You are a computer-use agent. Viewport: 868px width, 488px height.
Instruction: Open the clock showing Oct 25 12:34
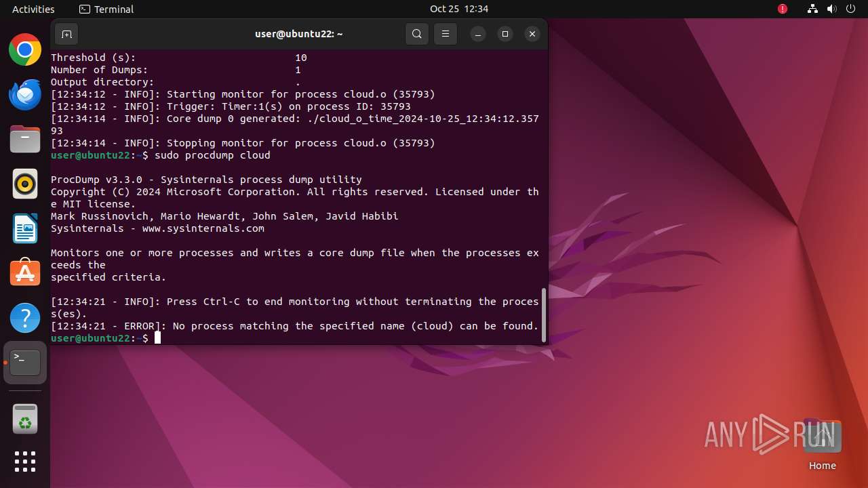tap(459, 9)
